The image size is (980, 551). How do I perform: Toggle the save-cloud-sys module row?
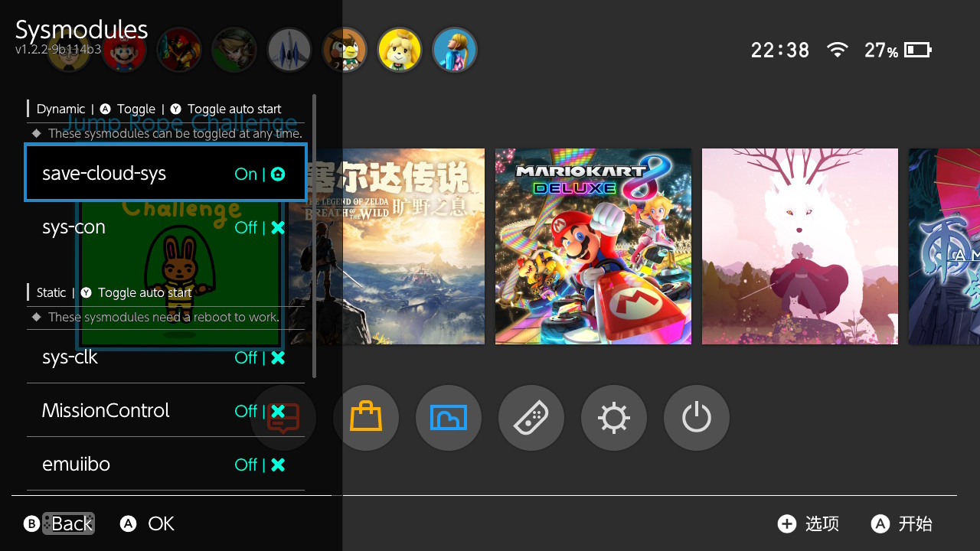click(x=165, y=173)
